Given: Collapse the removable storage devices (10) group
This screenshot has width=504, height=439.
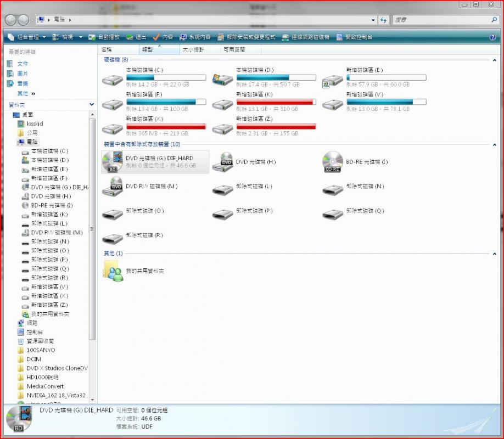Looking at the screenshot, I should coord(494,145).
